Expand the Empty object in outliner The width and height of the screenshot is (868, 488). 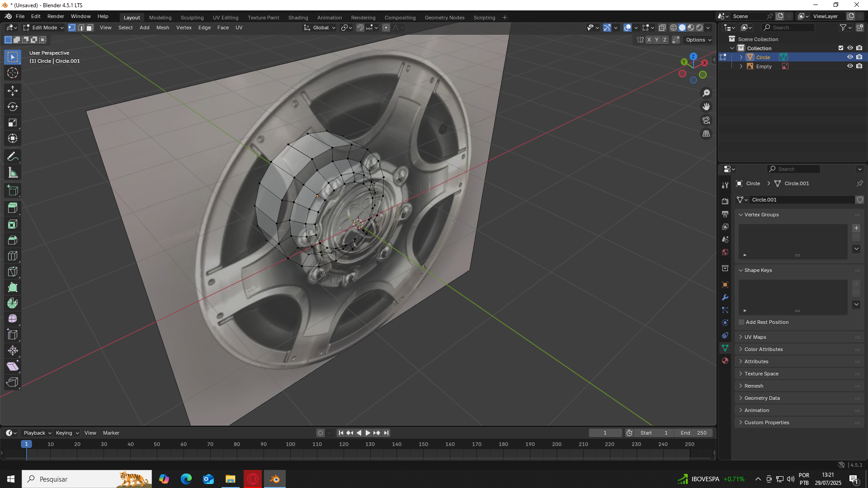point(741,66)
